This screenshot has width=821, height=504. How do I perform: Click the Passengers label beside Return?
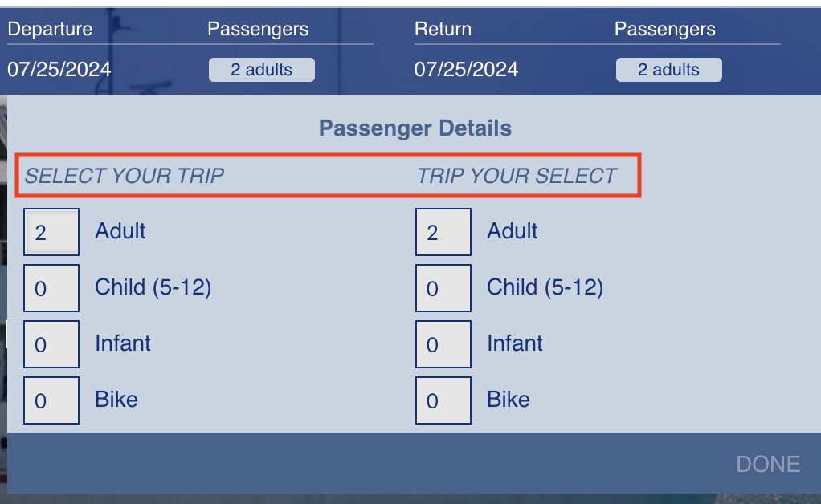tap(664, 30)
